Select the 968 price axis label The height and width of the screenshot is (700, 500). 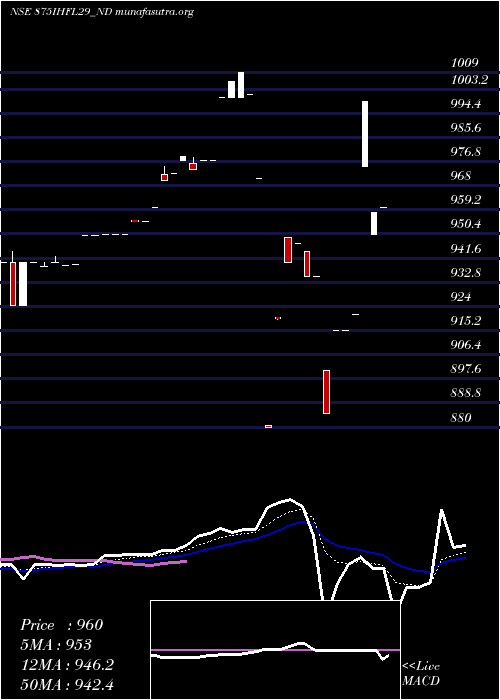pyautogui.click(x=461, y=176)
